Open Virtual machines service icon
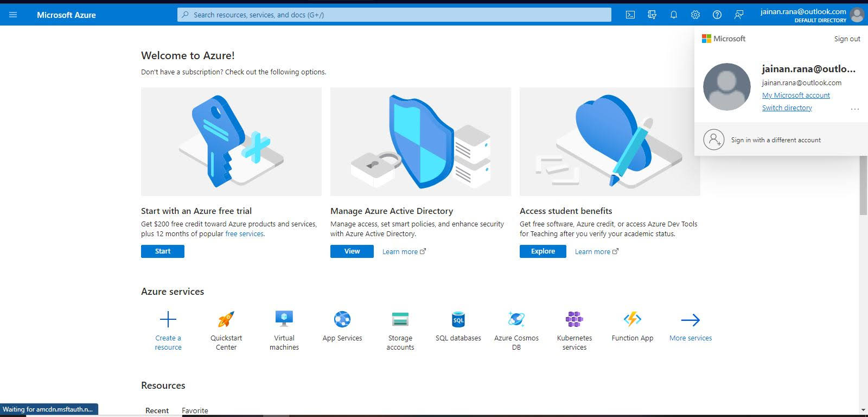This screenshot has height=417, width=868. coord(284,319)
